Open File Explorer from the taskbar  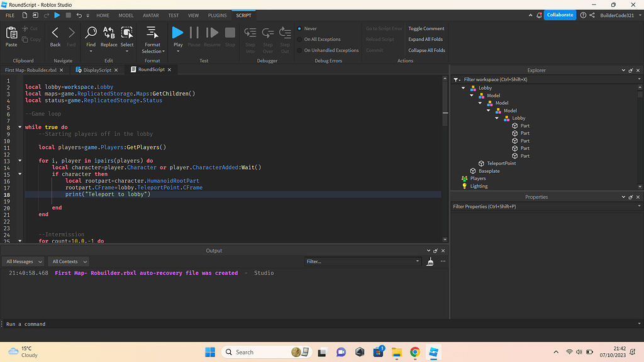pyautogui.click(x=397, y=352)
